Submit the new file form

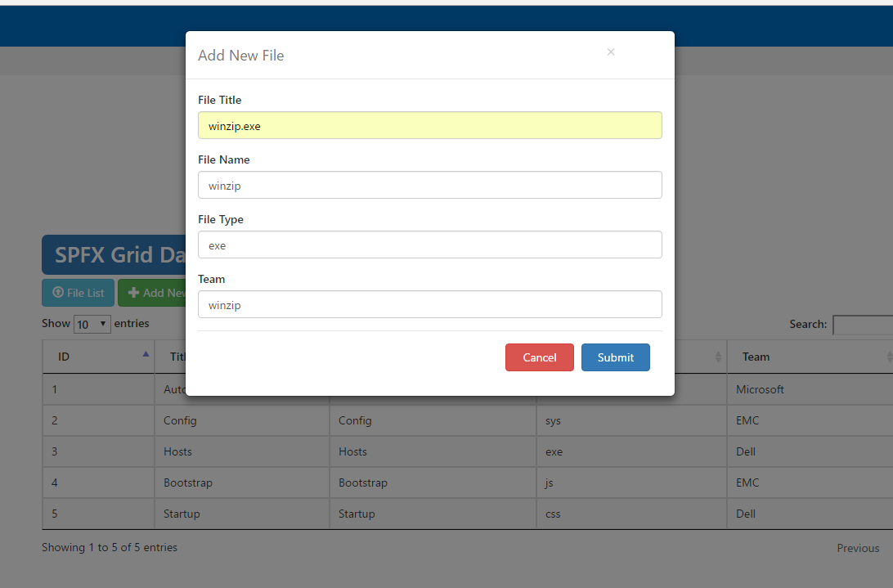pyautogui.click(x=615, y=357)
